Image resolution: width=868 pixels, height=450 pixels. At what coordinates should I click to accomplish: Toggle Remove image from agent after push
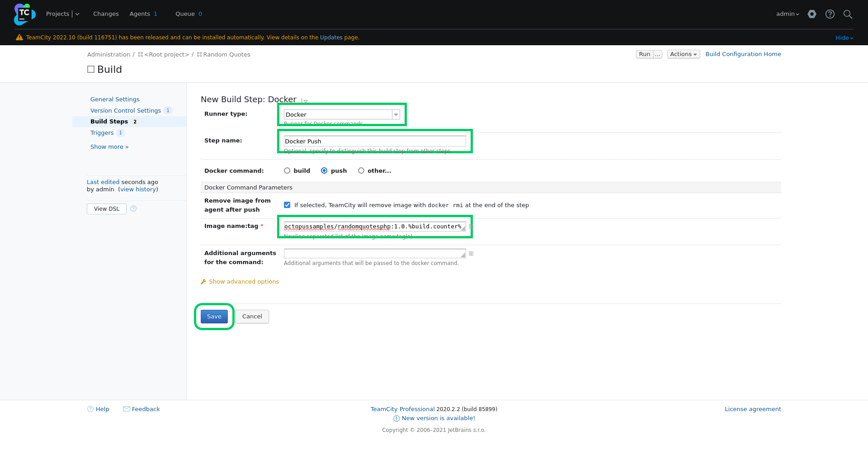pos(287,205)
